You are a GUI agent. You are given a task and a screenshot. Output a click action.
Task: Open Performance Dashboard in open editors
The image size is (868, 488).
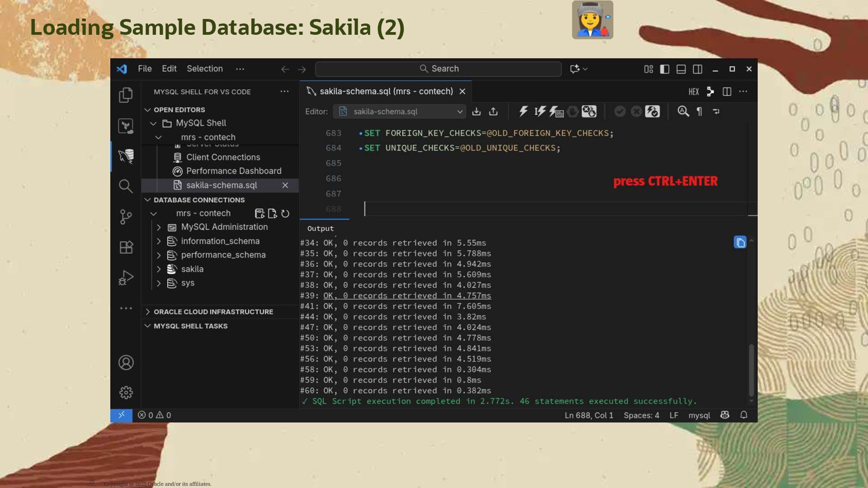[233, 171]
